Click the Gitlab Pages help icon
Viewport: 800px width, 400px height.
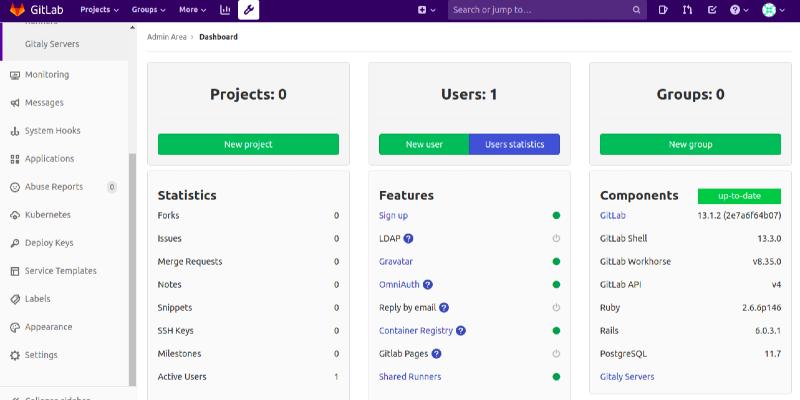[x=436, y=354]
